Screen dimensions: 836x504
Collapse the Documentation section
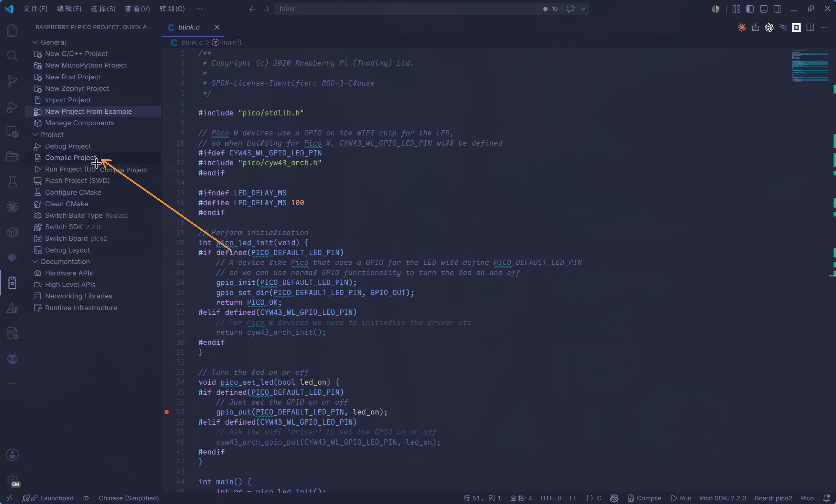click(35, 261)
